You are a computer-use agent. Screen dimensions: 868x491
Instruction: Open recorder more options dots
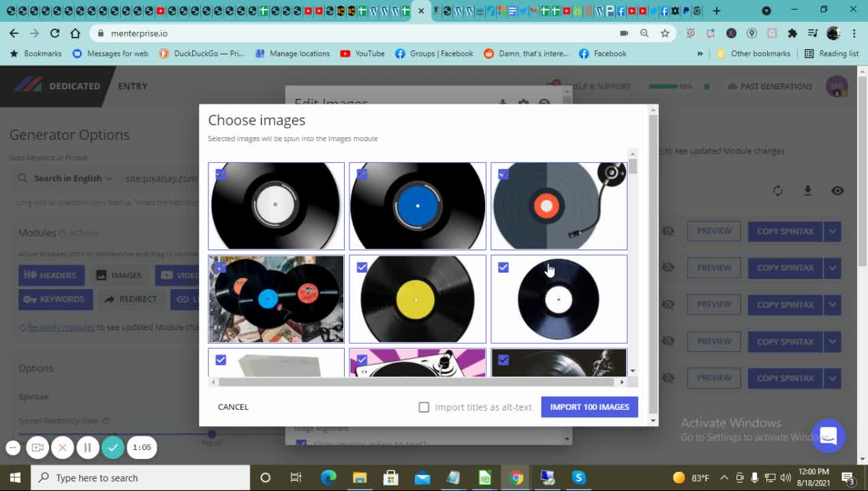(13, 447)
